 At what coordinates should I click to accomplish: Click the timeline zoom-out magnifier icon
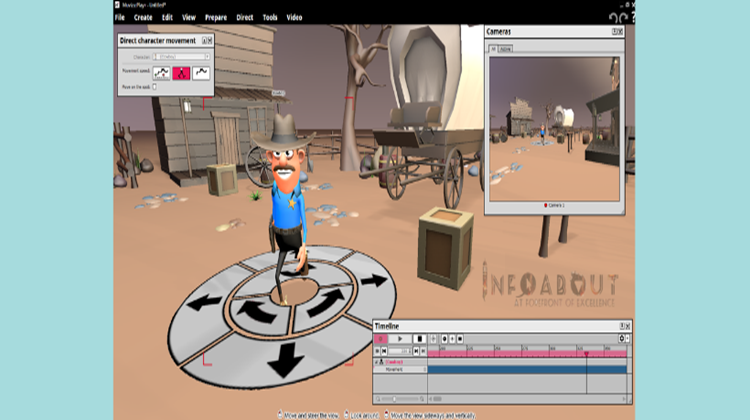coord(378,399)
